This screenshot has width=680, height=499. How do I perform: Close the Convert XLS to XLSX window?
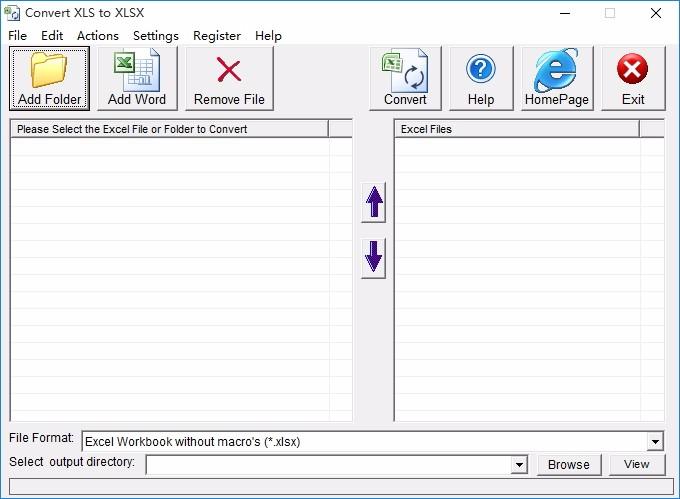[x=656, y=13]
